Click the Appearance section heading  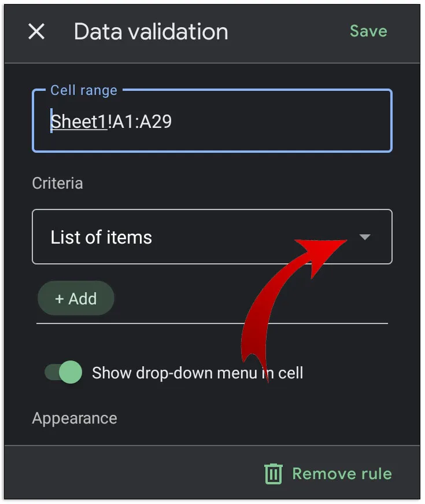pyautogui.click(x=75, y=418)
